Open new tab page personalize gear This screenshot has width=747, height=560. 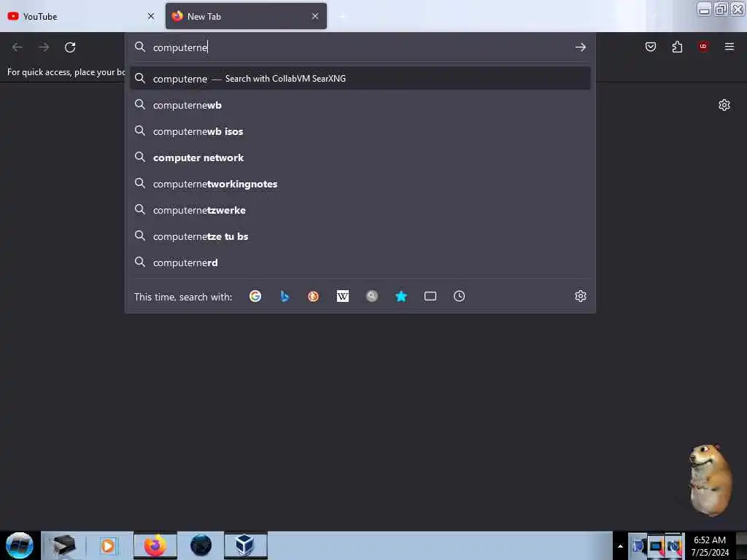click(x=724, y=105)
